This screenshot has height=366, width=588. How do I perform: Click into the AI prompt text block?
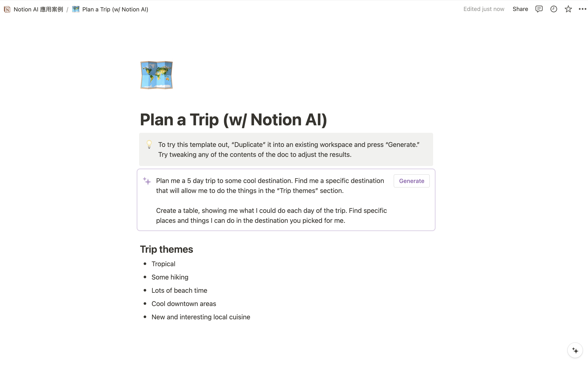click(x=272, y=200)
